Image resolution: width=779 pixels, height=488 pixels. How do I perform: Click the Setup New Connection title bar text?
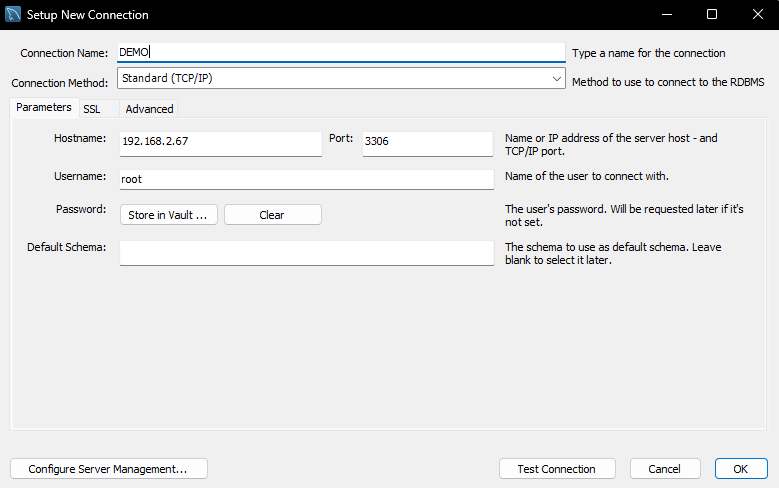(x=88, y=15)
